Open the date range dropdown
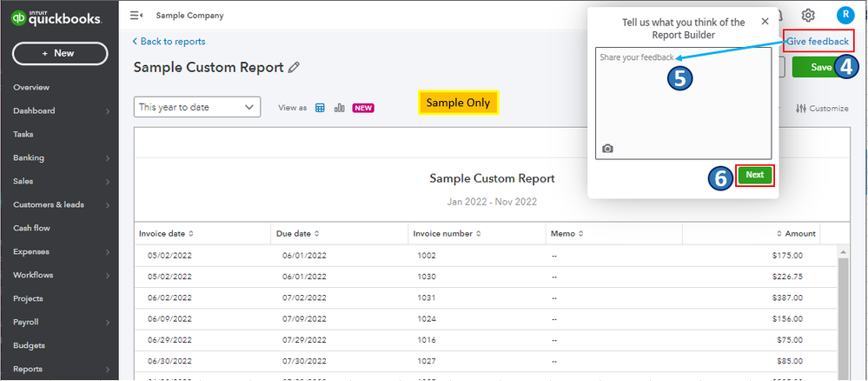This screenshot has height=381, width=868. (x=197, y=107)
